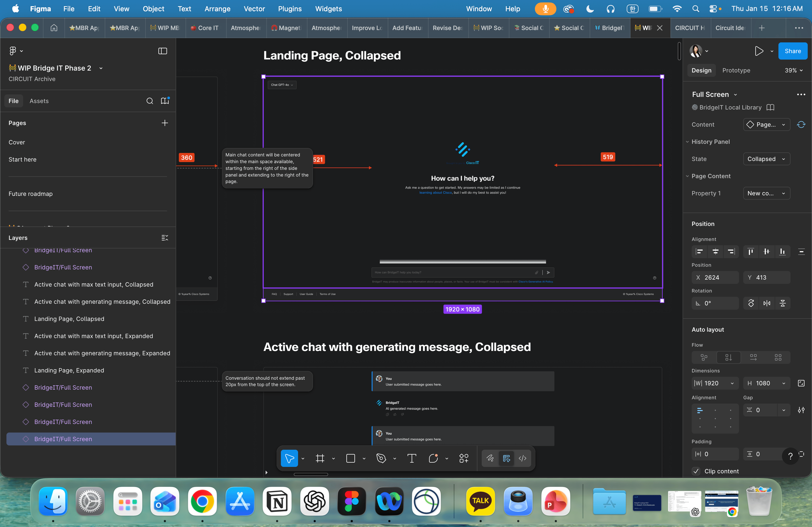Select vertical auto layout flow
This screenshot has width=812, height=527.
(x=728, y=357)
